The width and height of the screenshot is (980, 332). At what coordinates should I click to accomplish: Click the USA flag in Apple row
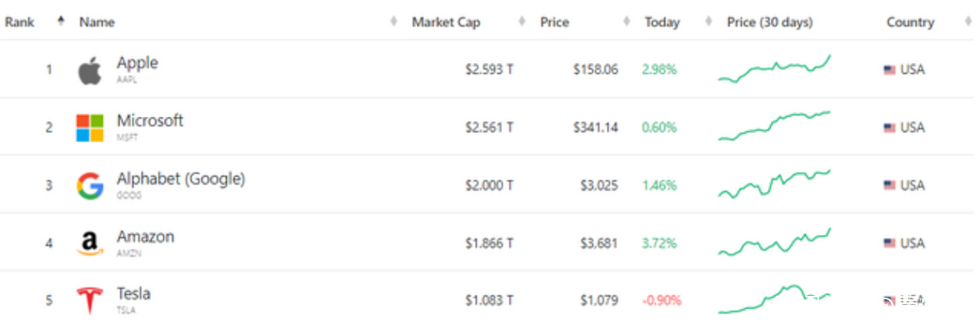(x=889, y=70)
